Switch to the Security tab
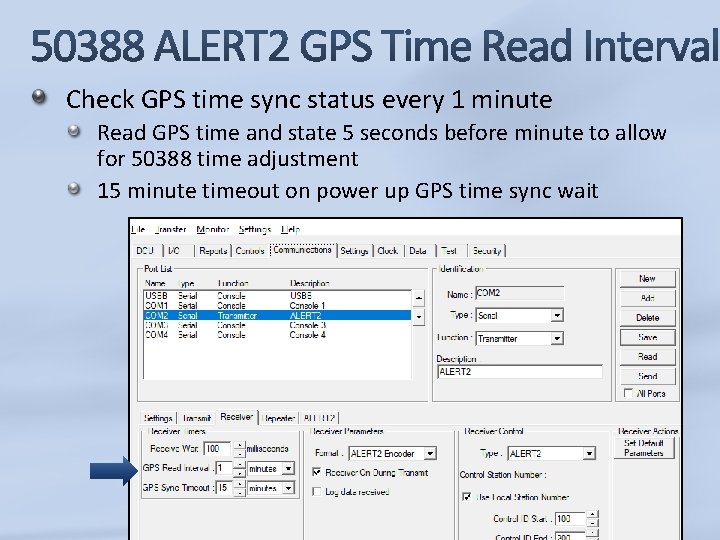Image resolution: width=720 pixels, height=540 pixels. pos(487,251)
